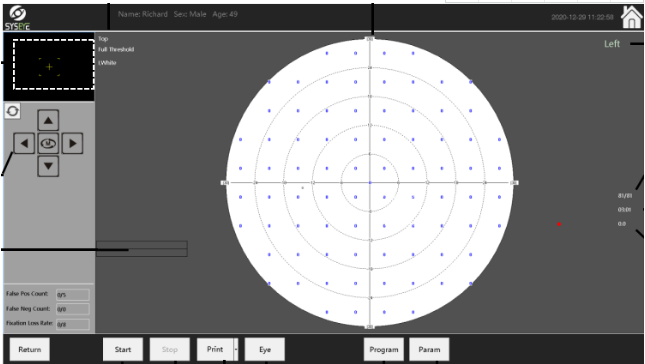Open the Print dropdown arrow

tap(236, 349)
